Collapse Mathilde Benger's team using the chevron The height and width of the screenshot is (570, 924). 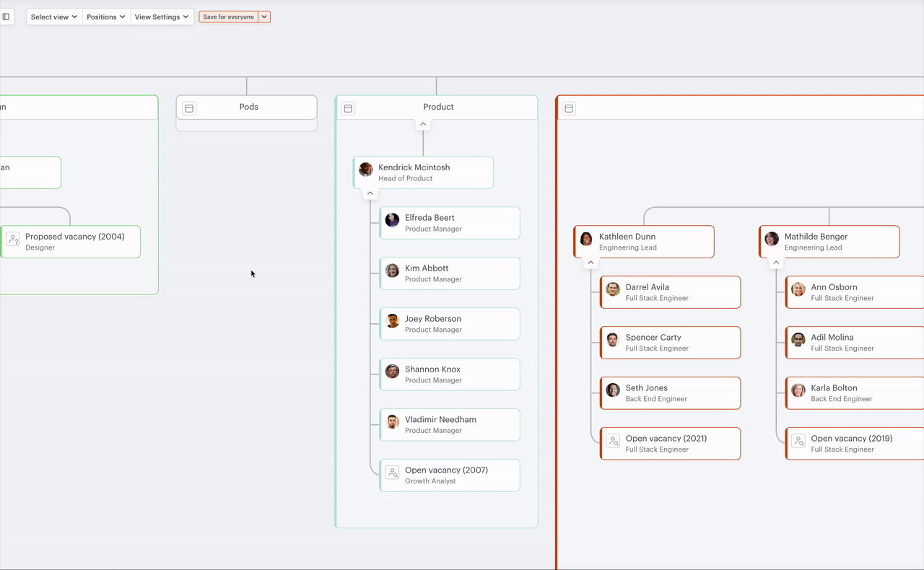(x=775, y=262)
